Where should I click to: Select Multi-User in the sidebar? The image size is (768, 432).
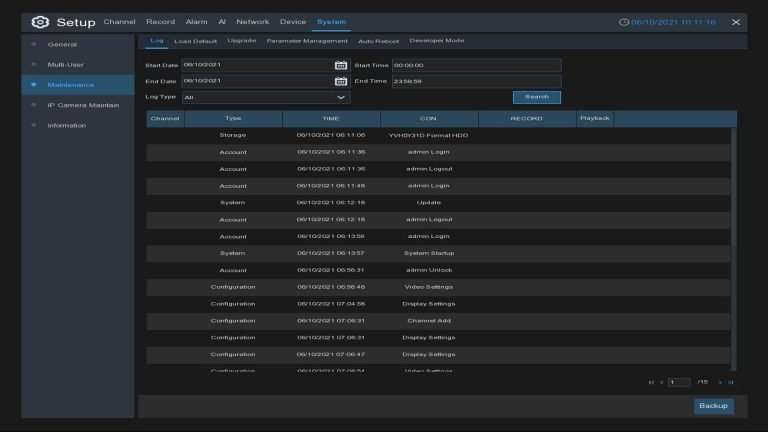click(x=66, y=64)
